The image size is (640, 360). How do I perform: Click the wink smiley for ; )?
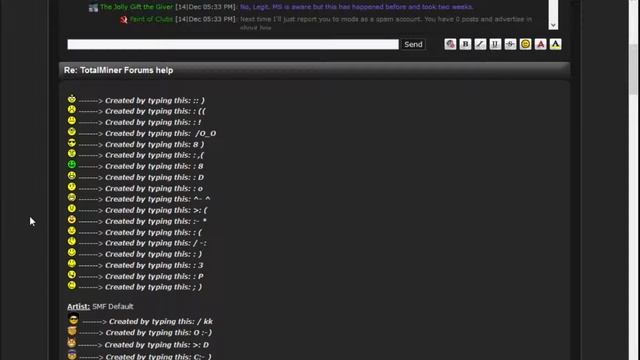[72, 285]
